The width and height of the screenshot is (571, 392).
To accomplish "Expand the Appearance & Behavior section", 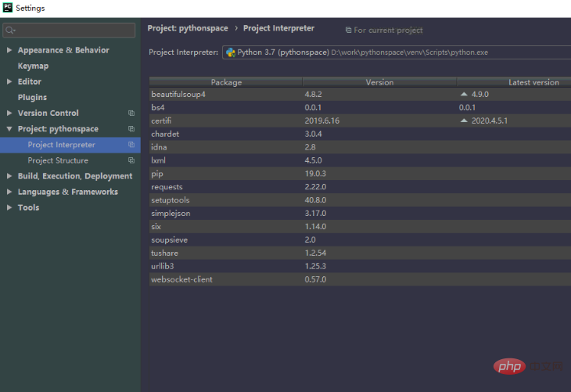I will tap(9, 50).
